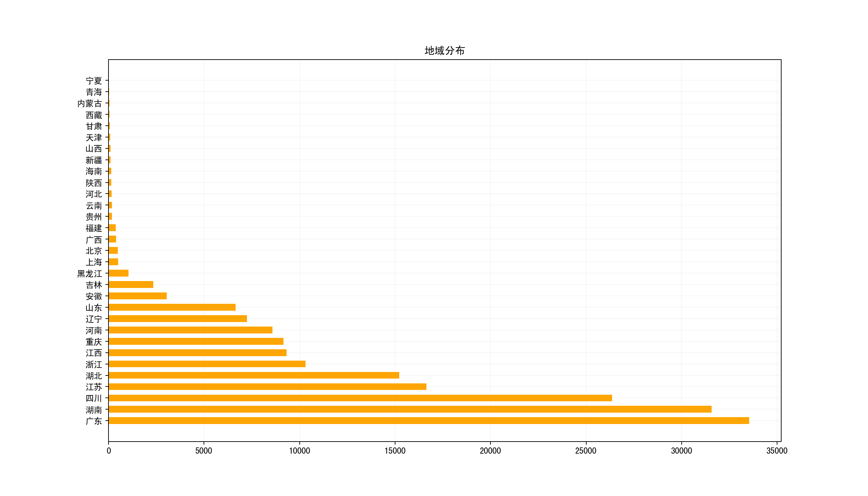This screenshot has height=496, width=868.
Task: Select the 河南 bar
Action: (190, 330)
